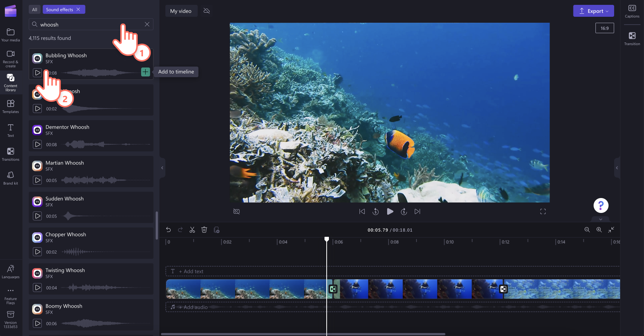Collapse the timeline with chevron below help
This screenshot has width=644, height=336.
point(601,219)
